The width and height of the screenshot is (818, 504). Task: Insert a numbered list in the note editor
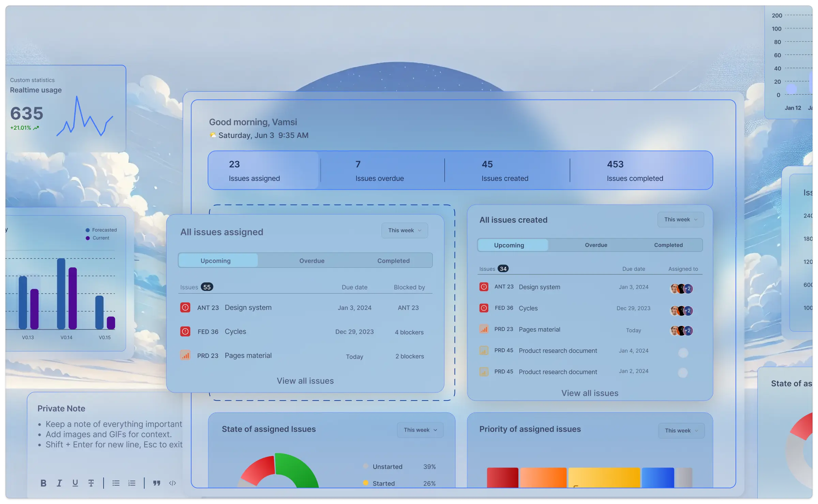132,483
